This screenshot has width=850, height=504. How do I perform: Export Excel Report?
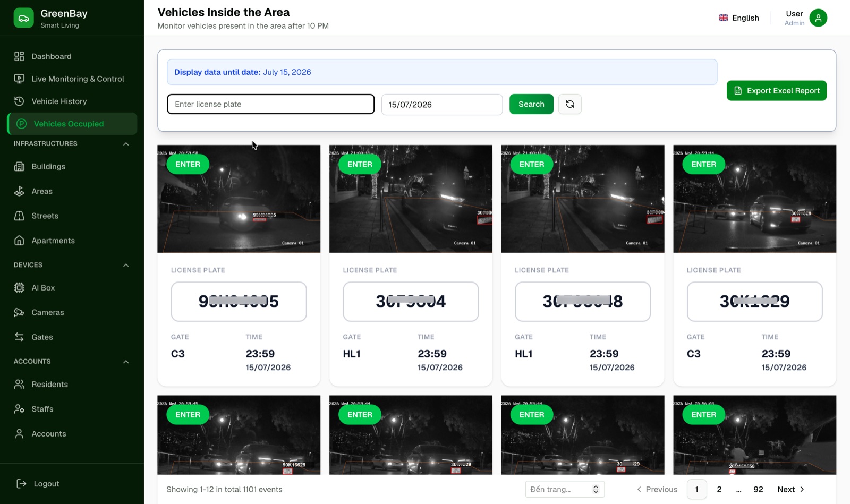click(777, 91)
